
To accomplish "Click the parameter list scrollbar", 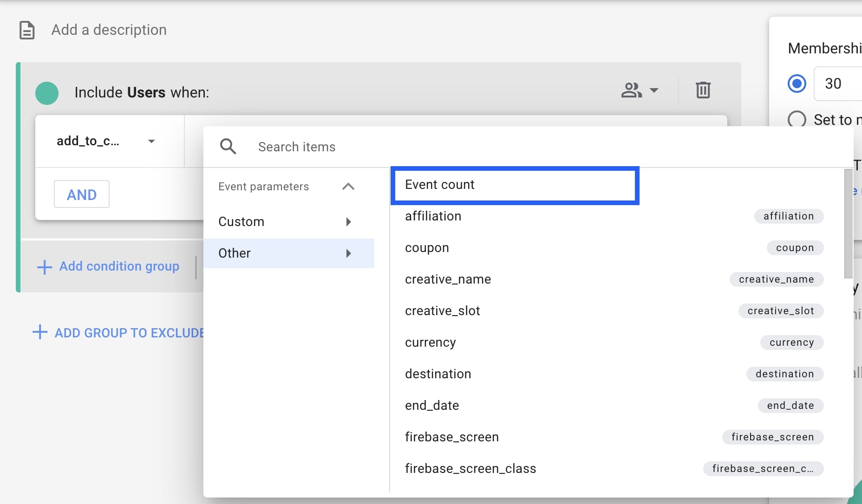I will click(848, 224).
